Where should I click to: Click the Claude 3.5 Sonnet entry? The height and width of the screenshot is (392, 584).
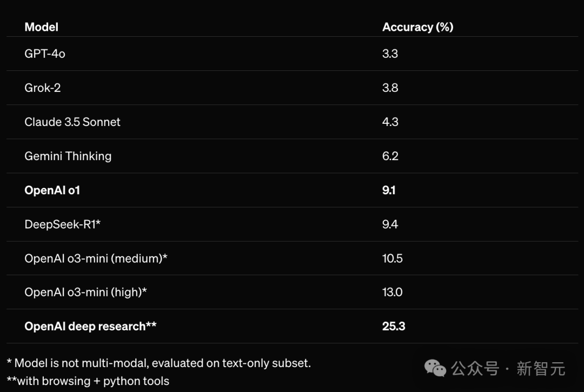tap(72, 122)
